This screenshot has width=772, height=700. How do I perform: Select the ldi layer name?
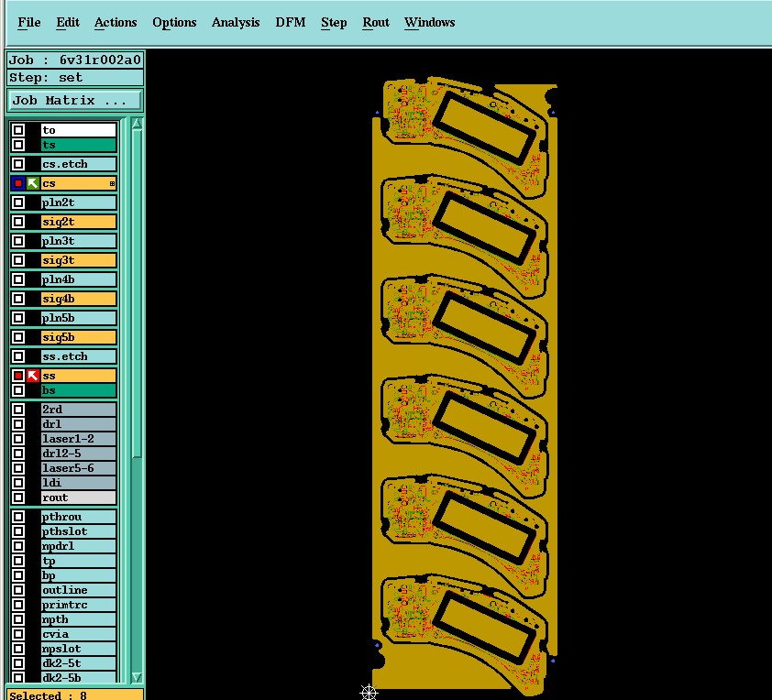pyautogui.click(x=79, y=483)
